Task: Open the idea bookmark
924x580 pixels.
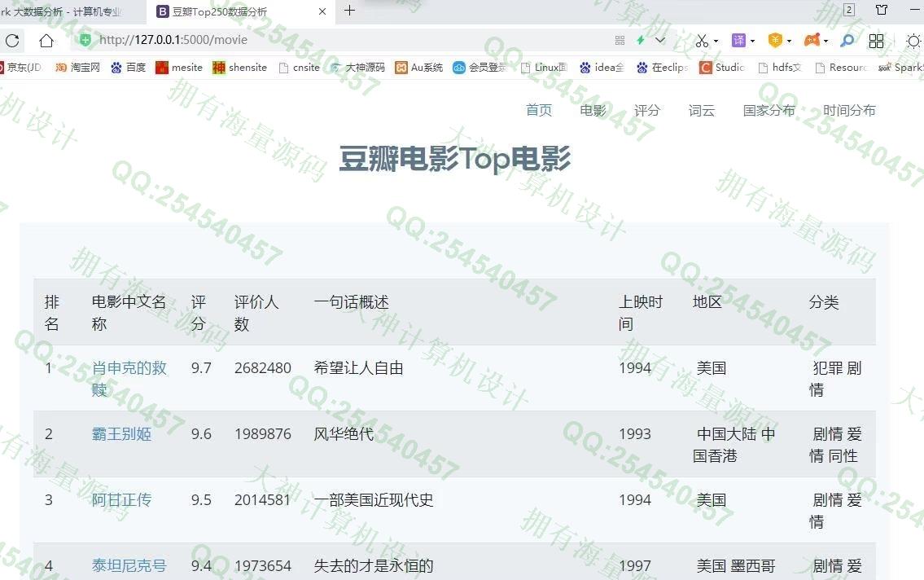Action: point(602,67)
